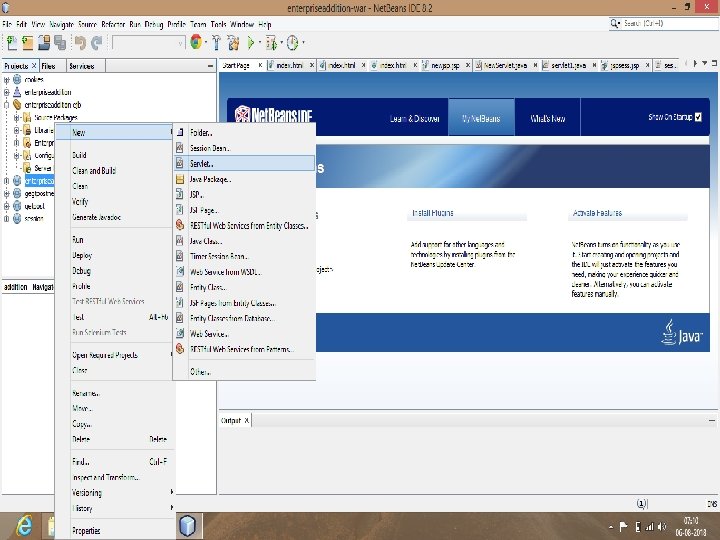Image resolution: width=720 pixels, height=540 pixels.
Task: Expand the Source Packages node
Action: (17, 118)
